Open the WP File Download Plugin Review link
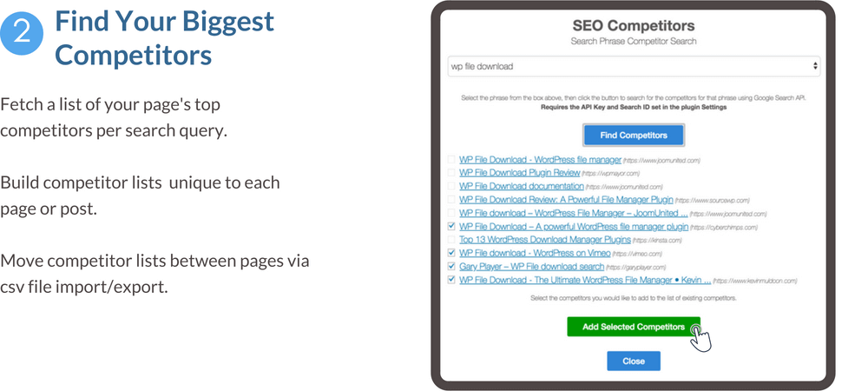The width and height of the screenshot is (868, 391). (x=519, y=173)
